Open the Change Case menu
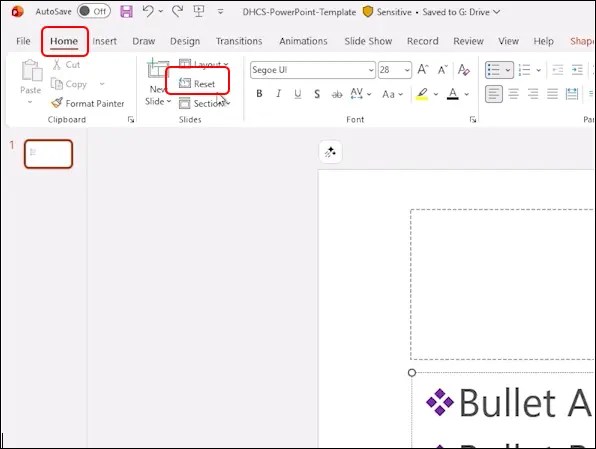 pos(392,94)
